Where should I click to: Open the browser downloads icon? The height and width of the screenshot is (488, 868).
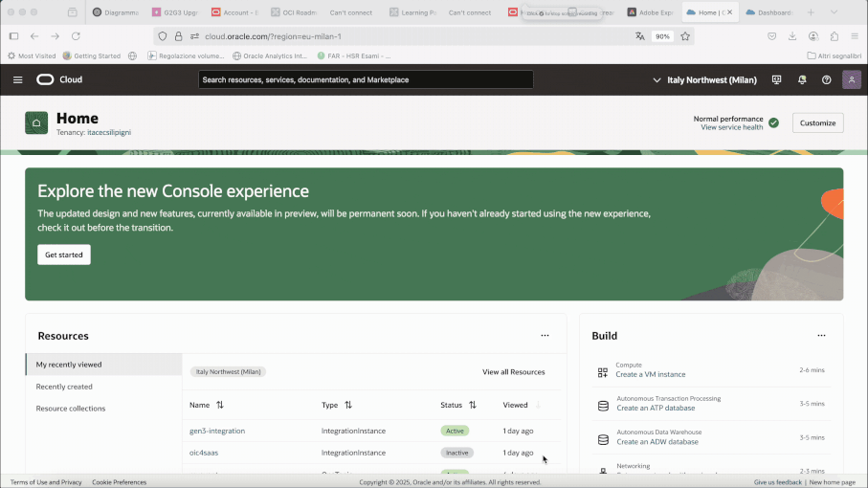(792, 36)
